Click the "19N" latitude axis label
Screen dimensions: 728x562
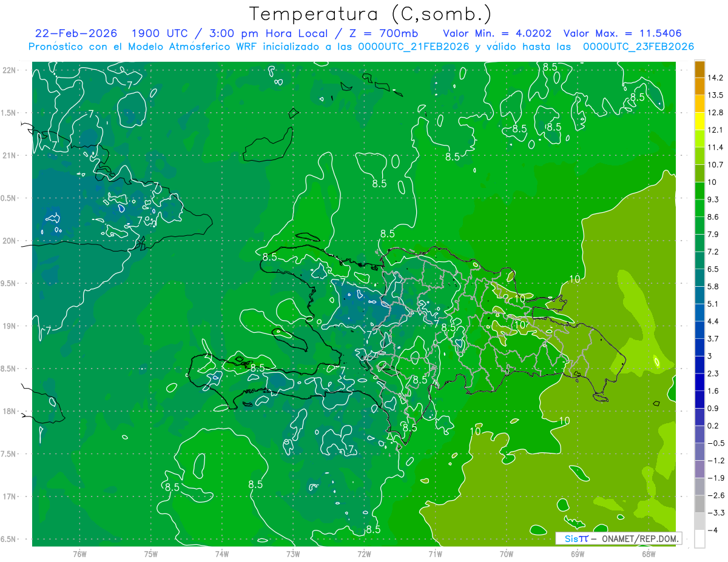pyautogui.click(x=10, y=326)
